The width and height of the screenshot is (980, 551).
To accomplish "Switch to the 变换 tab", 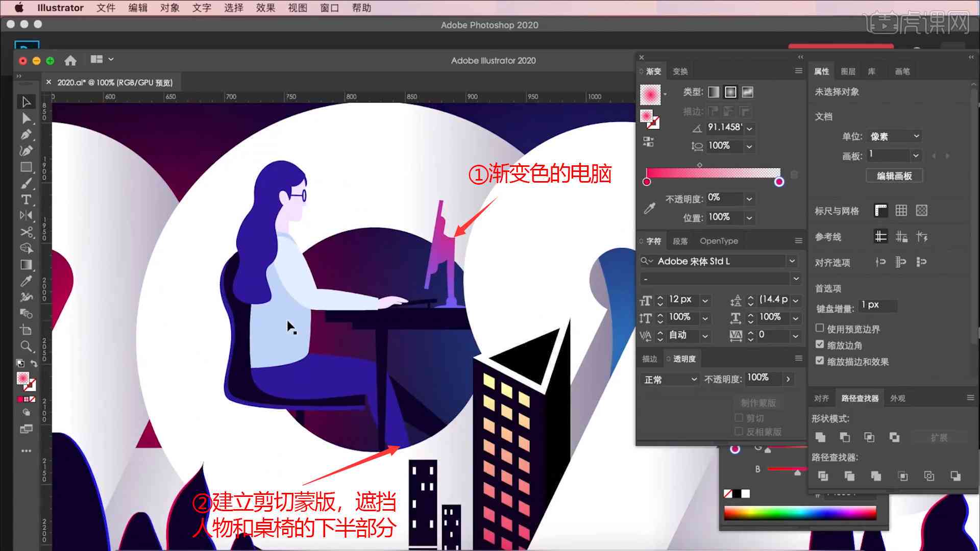I will [x=680, y=71].
